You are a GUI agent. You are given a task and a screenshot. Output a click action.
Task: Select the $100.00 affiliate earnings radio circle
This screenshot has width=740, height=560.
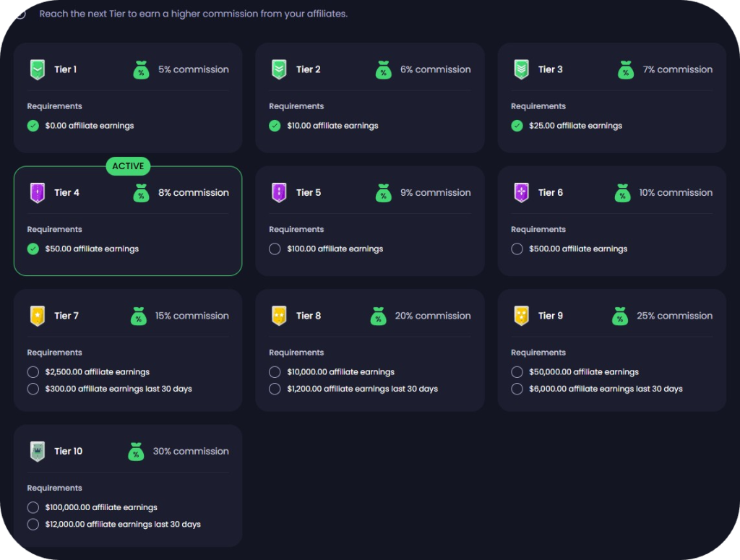tap(275, 249)
